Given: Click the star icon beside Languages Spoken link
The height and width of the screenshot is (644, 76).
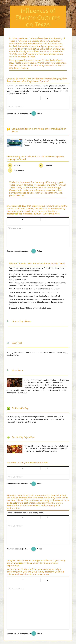Looking at the screenshot, I should click(8, 129).
